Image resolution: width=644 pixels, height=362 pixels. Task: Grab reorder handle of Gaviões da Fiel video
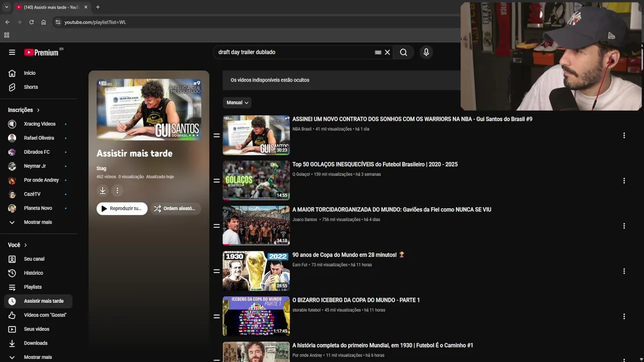point(217,226)
